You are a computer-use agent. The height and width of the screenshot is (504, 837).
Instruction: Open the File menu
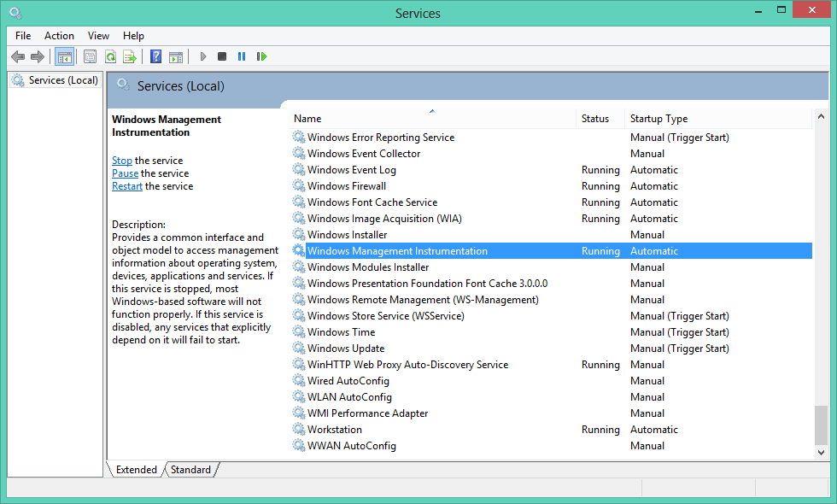click(23, 36)
